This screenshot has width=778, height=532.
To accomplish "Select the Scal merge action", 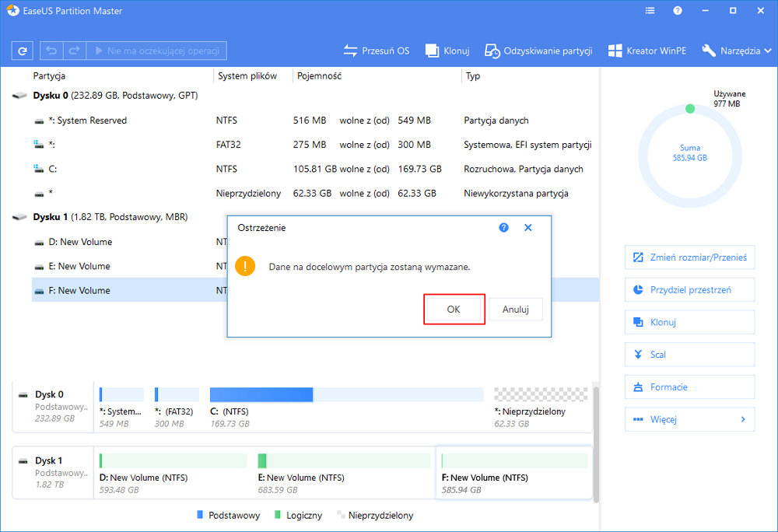I will pos(689,355).
